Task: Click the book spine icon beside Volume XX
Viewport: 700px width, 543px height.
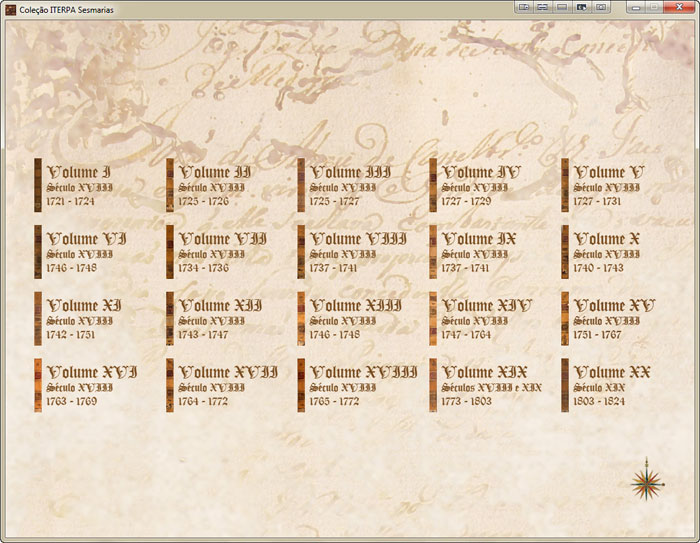Action: coord(565,385)
